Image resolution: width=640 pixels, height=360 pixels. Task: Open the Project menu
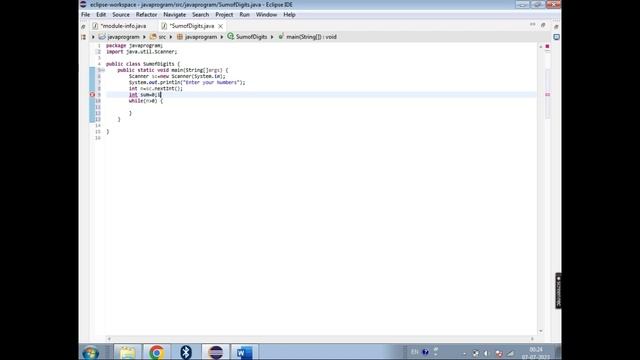(x=224, y=15)
